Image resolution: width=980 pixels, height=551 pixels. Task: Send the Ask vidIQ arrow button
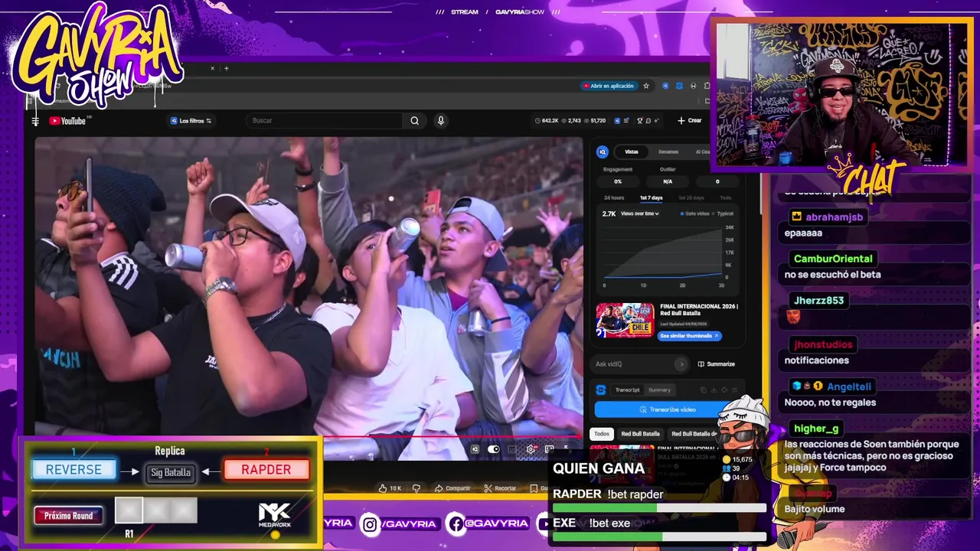click(681, 364)
